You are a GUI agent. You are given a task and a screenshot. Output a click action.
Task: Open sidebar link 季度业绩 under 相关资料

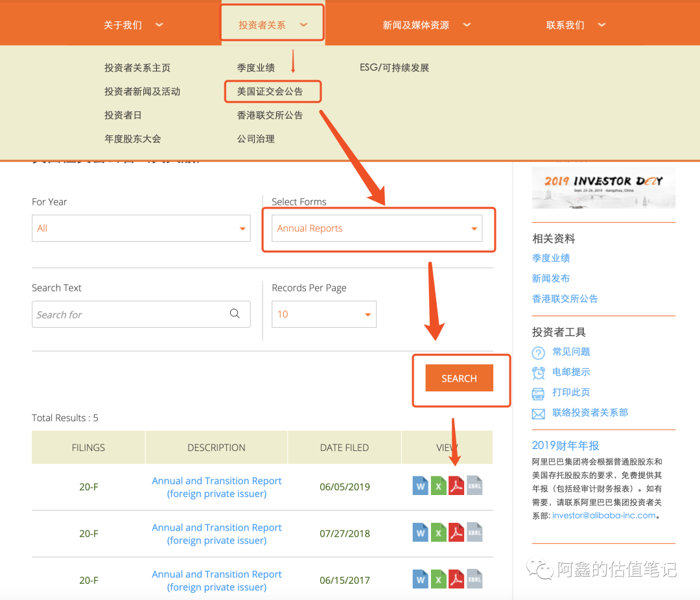[x=551, y=258]
